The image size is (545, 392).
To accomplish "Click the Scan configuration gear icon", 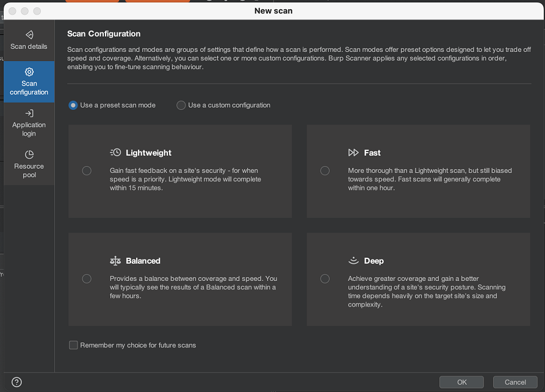I will (x=29, y=72).
